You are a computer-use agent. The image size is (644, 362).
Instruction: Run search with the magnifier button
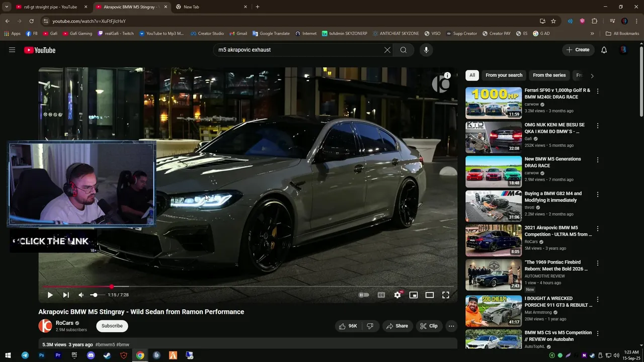coord(404,50)
